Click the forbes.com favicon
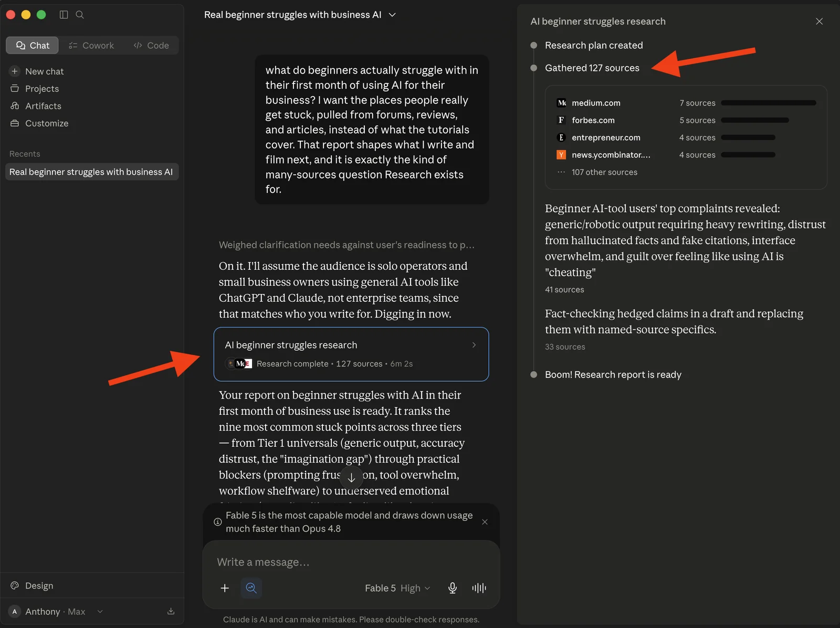The height and width of the screenshot is (628, 840). [561, 120]
